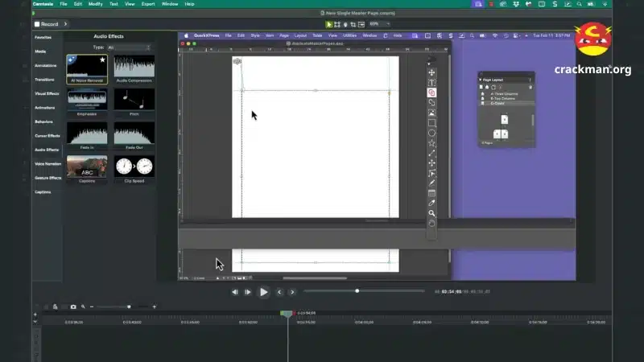Viewport: 644px width, 362px height.
Task: Select the Fade In audio effect
Action: point(87,136)
